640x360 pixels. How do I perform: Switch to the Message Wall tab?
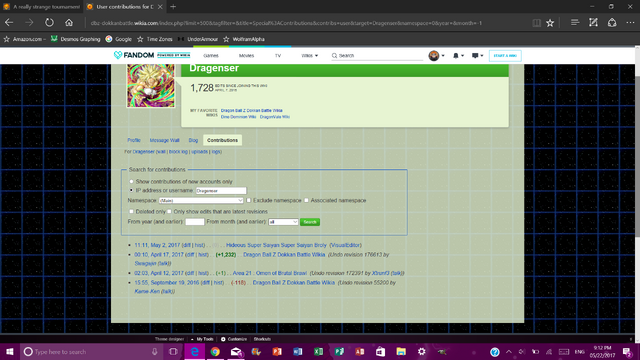[164, 140]
